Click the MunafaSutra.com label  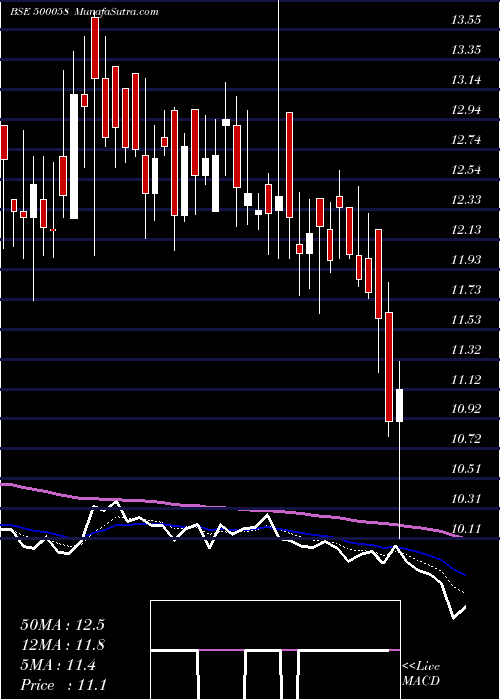point(117,12)
